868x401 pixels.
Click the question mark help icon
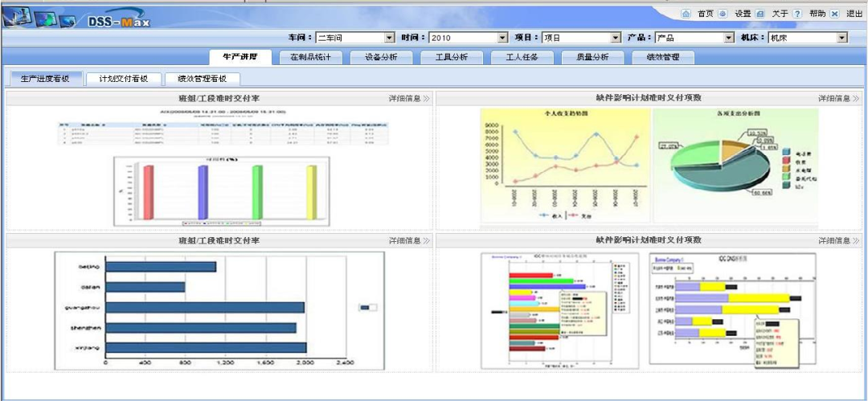coord(797,14)
